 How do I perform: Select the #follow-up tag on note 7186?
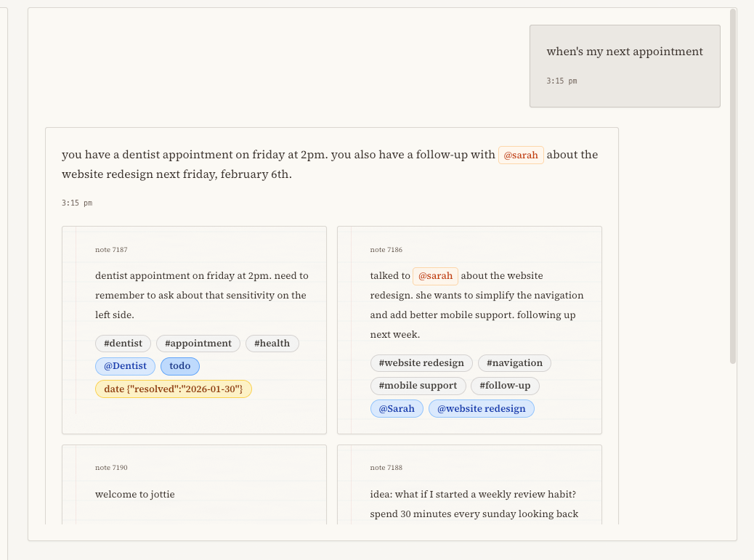point(505,386)
